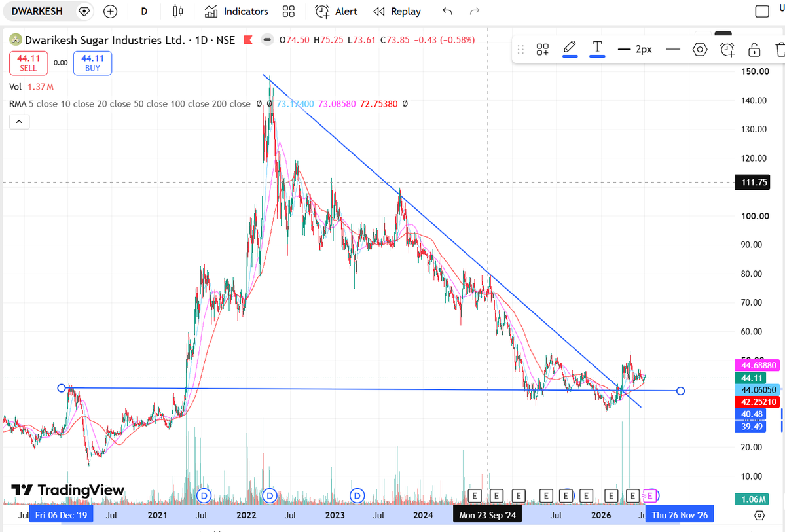Change line color with the pencil icon
The image size is (785, 532).
[x=570, y=48]
